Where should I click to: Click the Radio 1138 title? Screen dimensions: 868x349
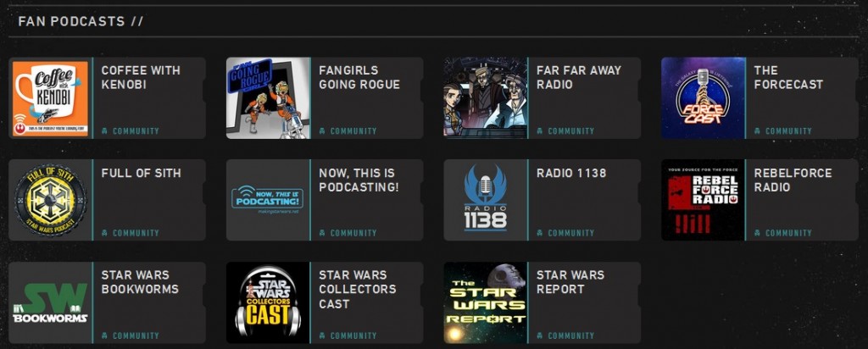point(571,173)
